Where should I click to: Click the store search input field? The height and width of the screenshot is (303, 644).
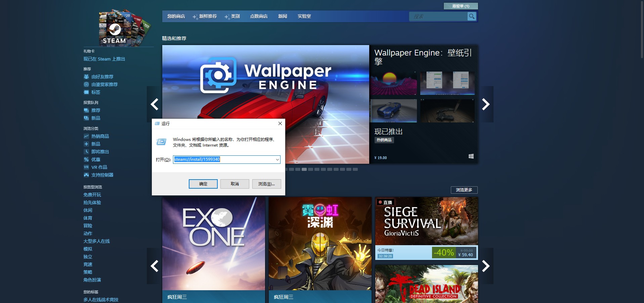[x=438, y=16]
